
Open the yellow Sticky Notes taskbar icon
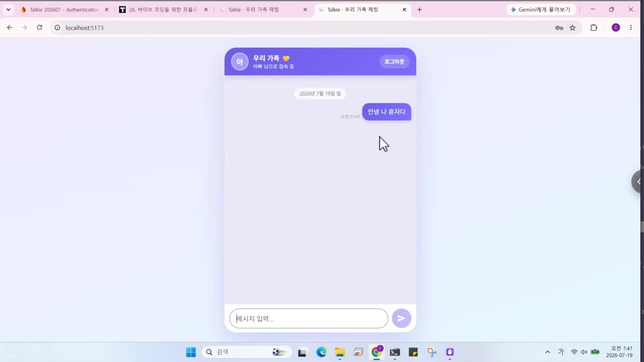pyautogui.click(x=413, y=352)
